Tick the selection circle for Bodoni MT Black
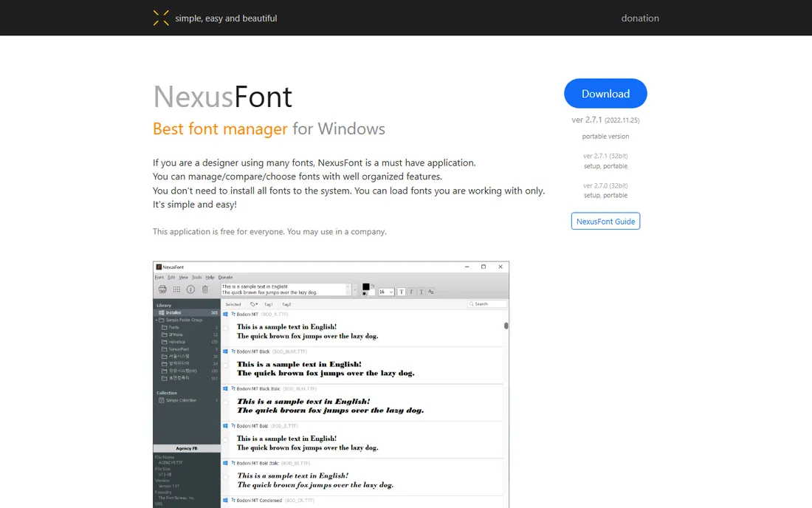 tap(225, 365)
